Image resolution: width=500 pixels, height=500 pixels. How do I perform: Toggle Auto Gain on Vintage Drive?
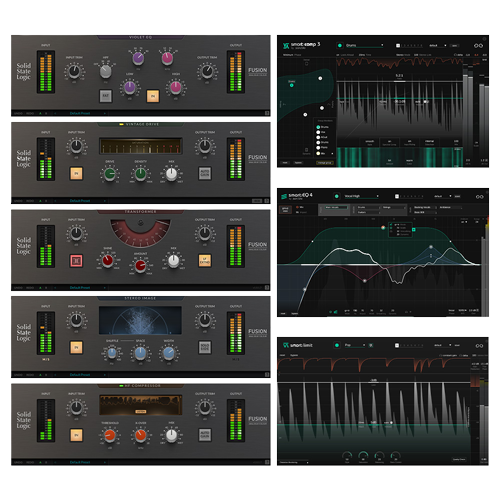coord(205,173)
